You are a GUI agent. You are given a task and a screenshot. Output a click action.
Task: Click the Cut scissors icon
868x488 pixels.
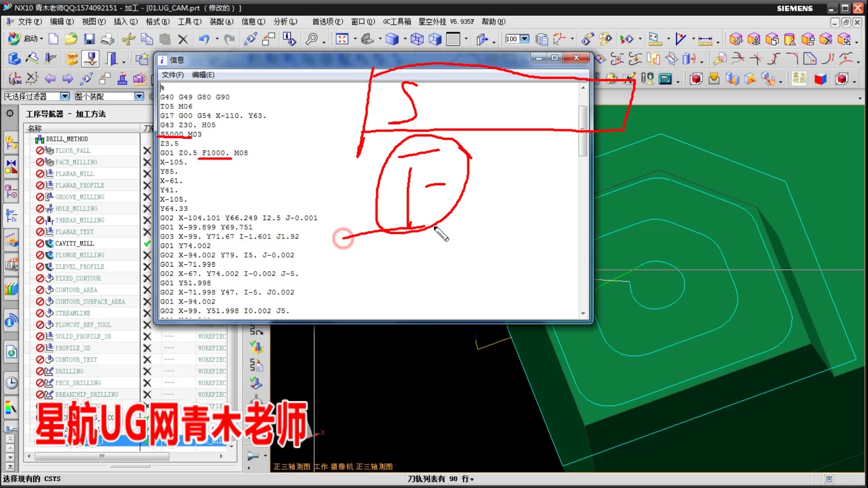coord(129,39)
